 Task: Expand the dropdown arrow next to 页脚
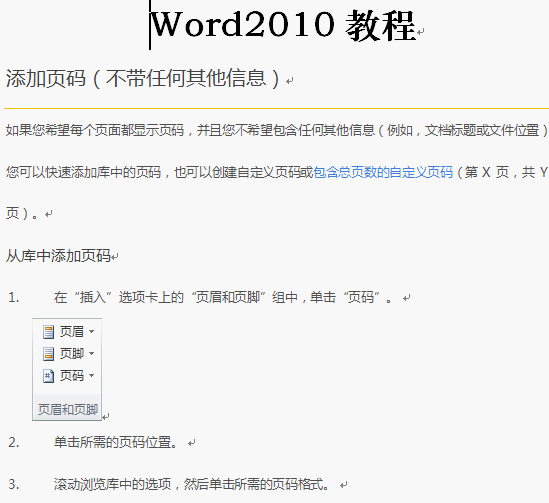[x=91, y=354]
